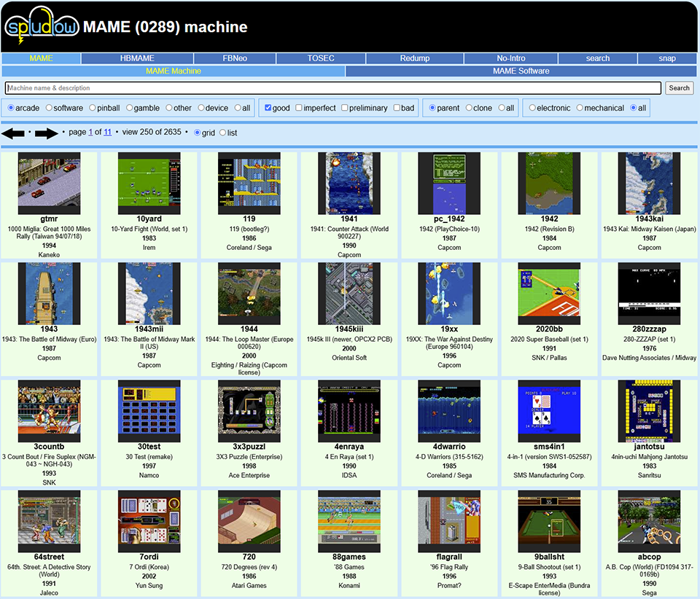
Task: Enable the bad status checkbox
Action: tap(397, 108)
